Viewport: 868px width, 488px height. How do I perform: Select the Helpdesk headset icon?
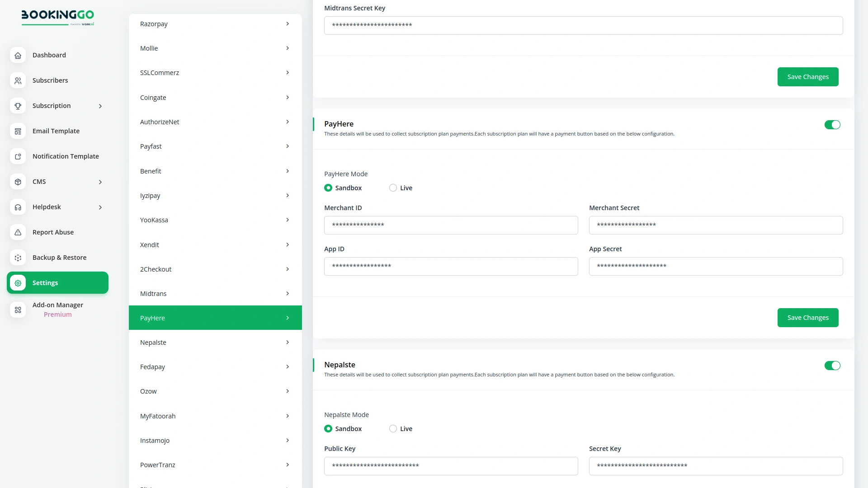18,207
